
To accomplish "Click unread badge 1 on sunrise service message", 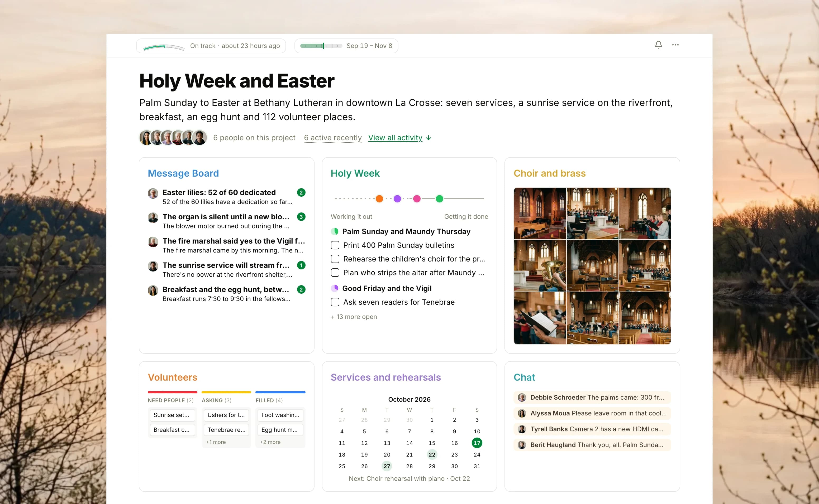I will click(x=301, y=265).
